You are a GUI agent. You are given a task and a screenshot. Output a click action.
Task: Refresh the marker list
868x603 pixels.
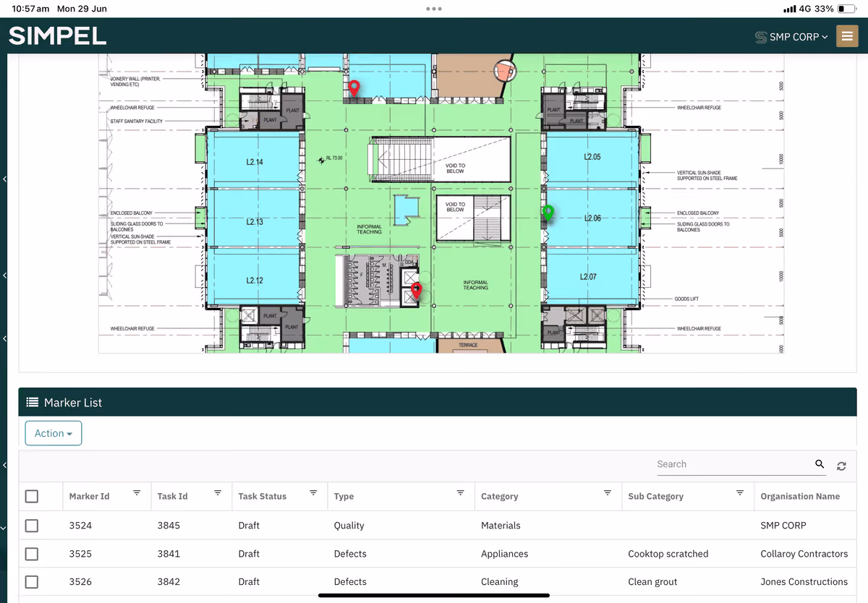click(841, 466)
